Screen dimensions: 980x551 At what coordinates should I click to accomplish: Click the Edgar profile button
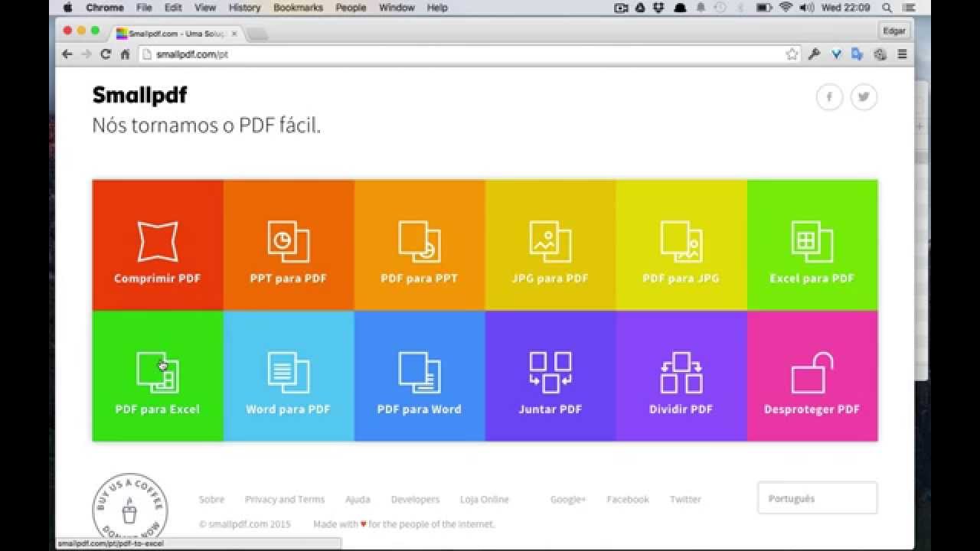[x=894, y=31]
